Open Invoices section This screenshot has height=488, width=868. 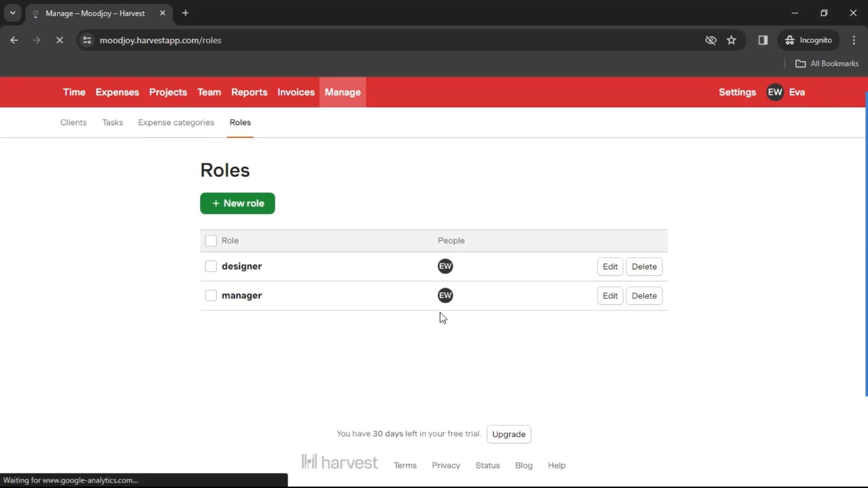click(x=296, y=92)
